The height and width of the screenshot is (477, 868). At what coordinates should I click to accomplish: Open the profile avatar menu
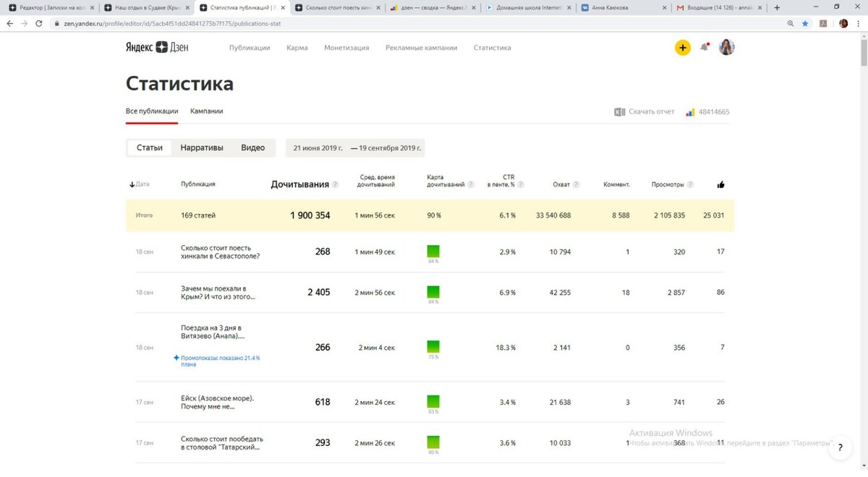click(726, 47)
